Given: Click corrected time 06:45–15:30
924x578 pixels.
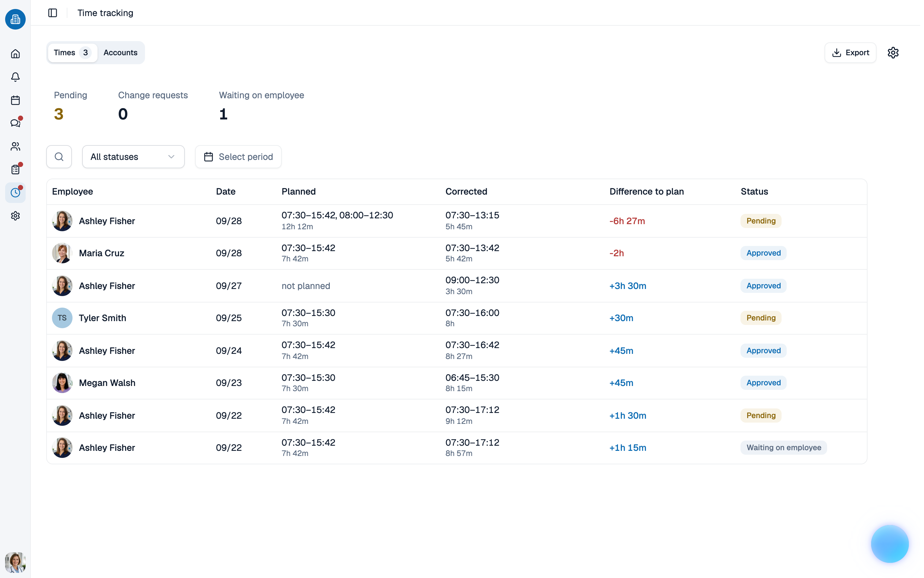Looking at the screenshot, I should tap(472, 378).
